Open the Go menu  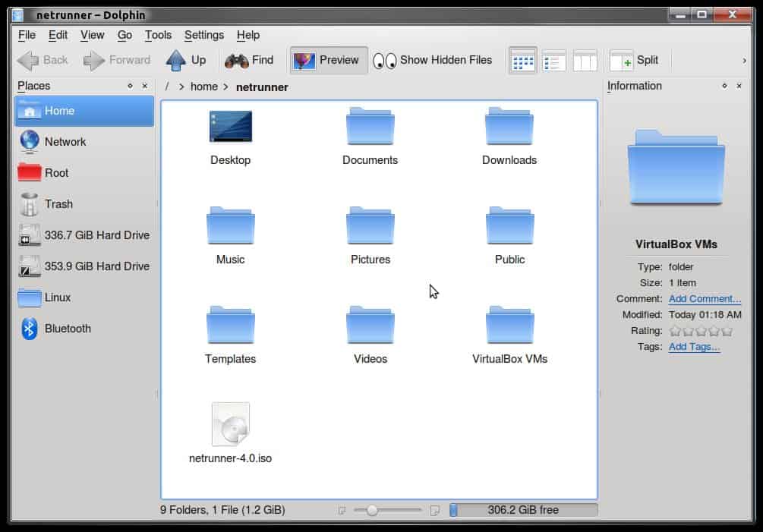[x=125, y=35]
